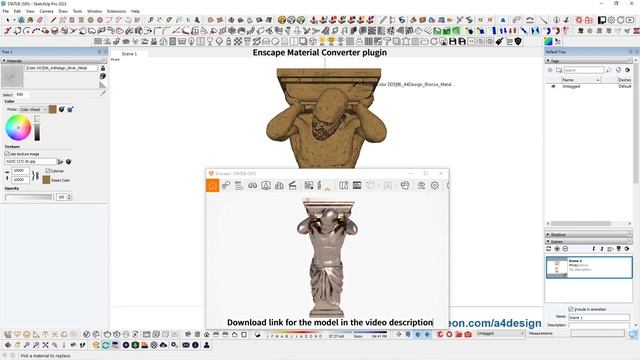Click the Enscape binoculars safe-frame icon

pos(253,185)
